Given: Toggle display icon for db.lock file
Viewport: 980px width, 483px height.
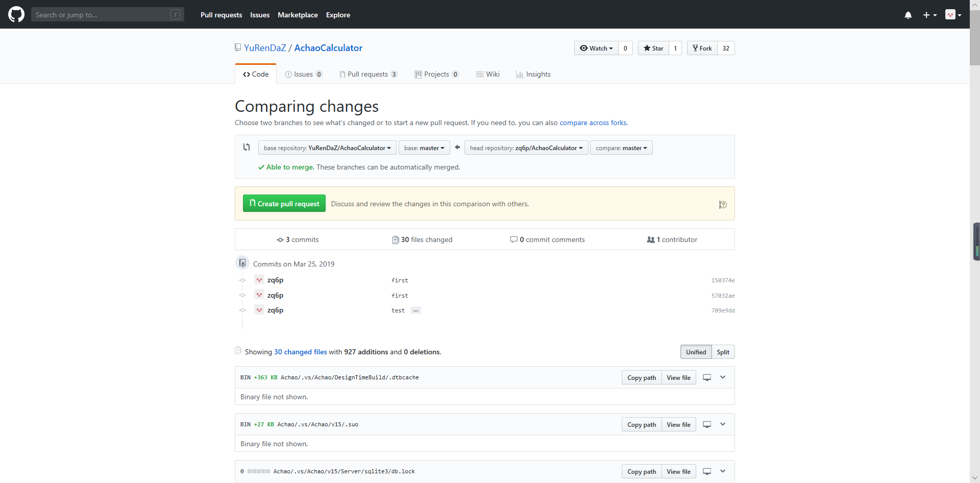Looking at the screenshot, I should pos(707,471).
